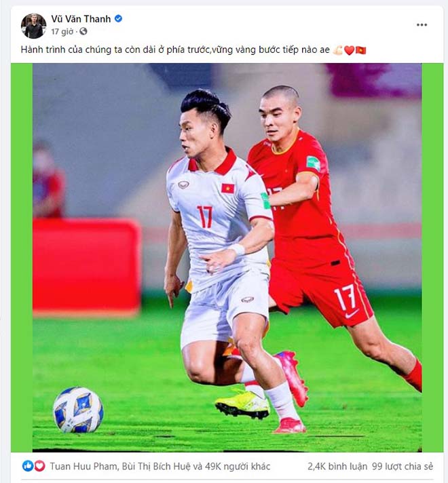Click the Vietnam flag emoji in caption

(x=360, y=50)
